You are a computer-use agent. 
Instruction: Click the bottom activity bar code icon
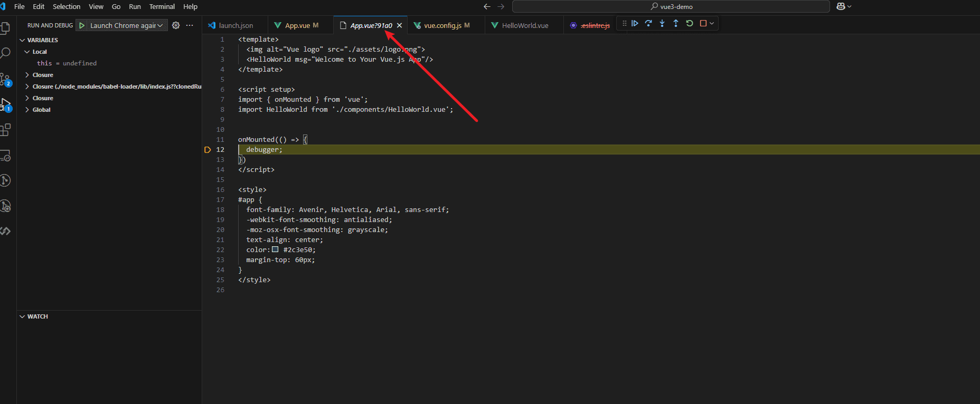(5, 231)
